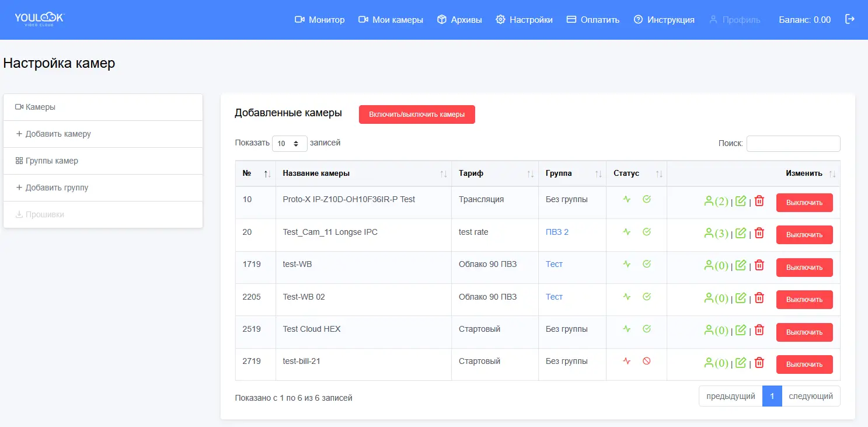Log out using the exit icon

click(x=850, y=19)
